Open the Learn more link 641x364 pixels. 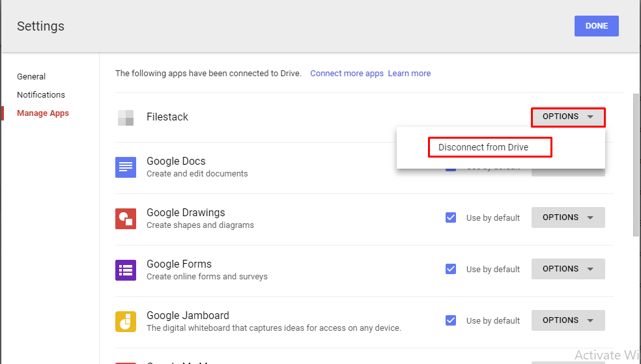(409, 74)
